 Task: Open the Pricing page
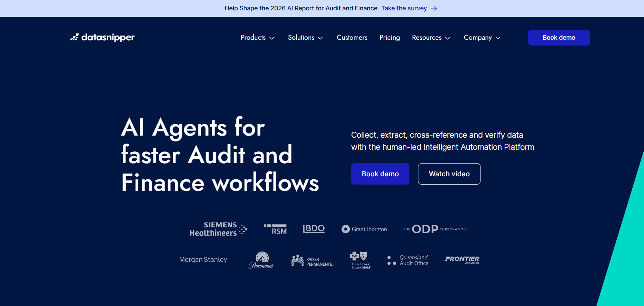coord(390,37)
